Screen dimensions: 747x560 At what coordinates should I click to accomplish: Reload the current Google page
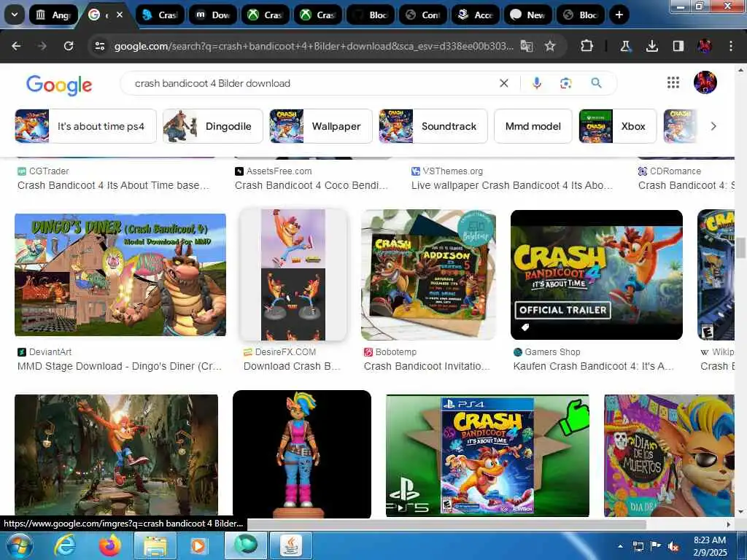[x=69, y=46]
